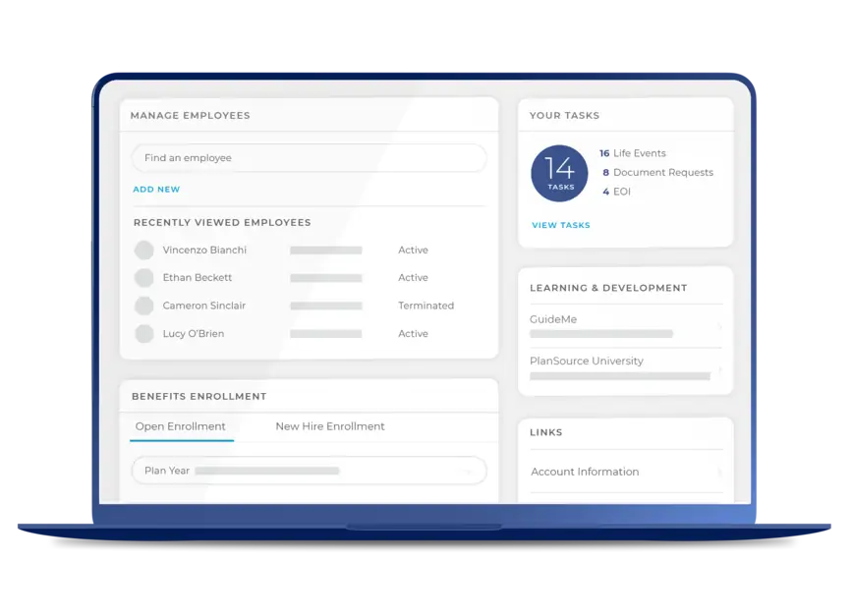Screen dimensions: 851x616
Task: Click the Add New link
Action: [x=156, y=190]
